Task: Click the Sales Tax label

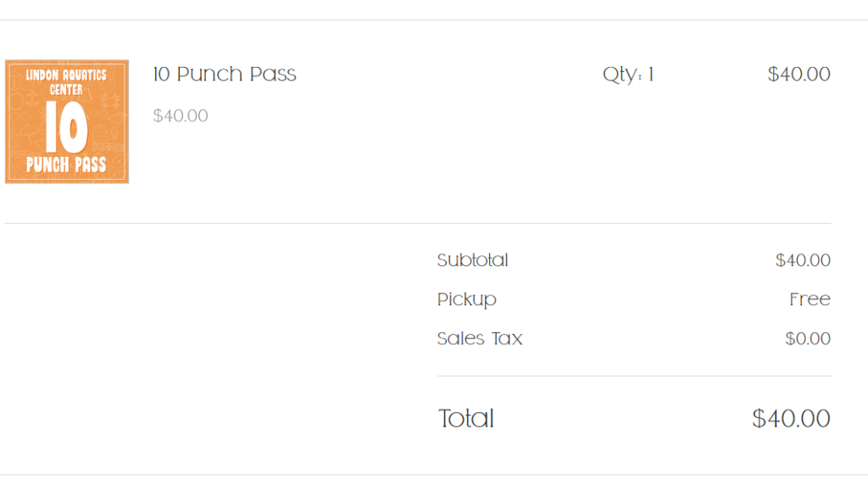Action: [480, 338]
